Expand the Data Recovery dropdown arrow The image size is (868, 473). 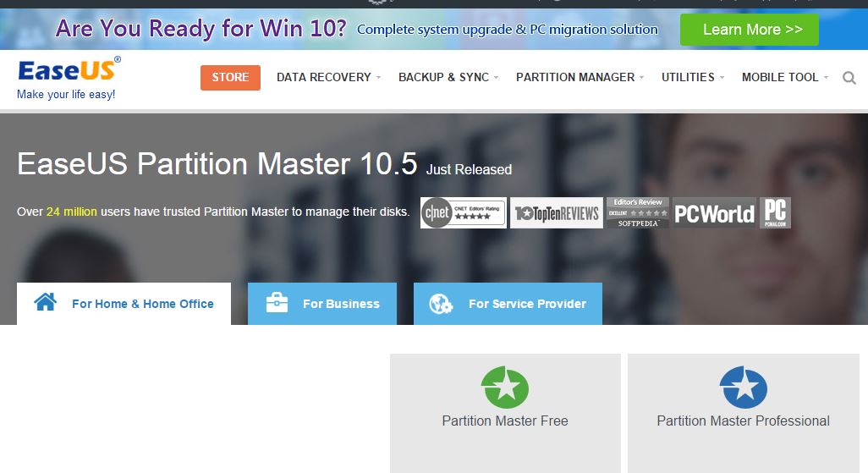click(x=379, y=78)
